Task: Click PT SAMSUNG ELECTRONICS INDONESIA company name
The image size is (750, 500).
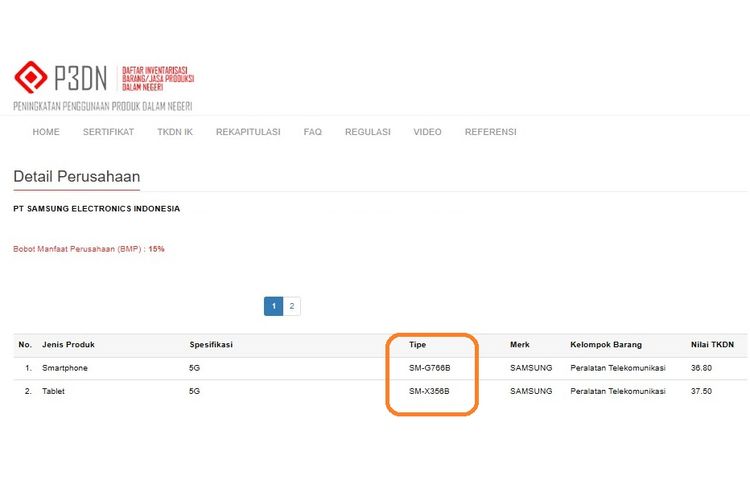Action: coord(97,209)
